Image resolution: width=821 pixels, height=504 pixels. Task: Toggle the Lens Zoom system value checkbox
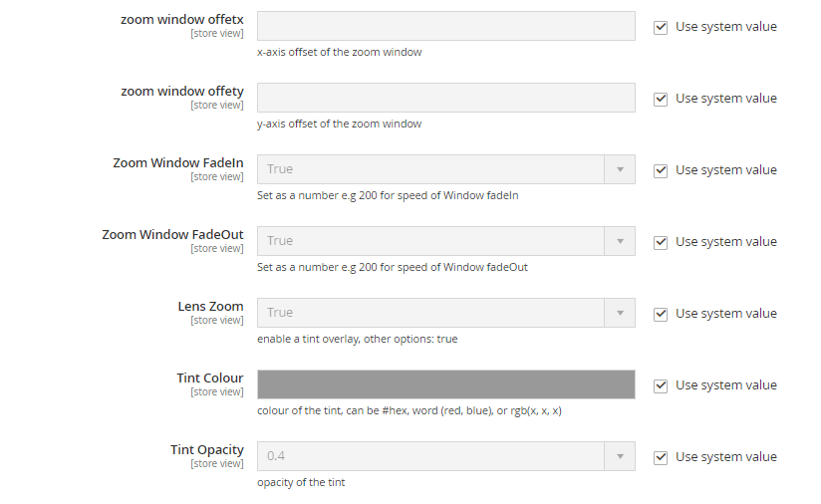click(661, 314)
